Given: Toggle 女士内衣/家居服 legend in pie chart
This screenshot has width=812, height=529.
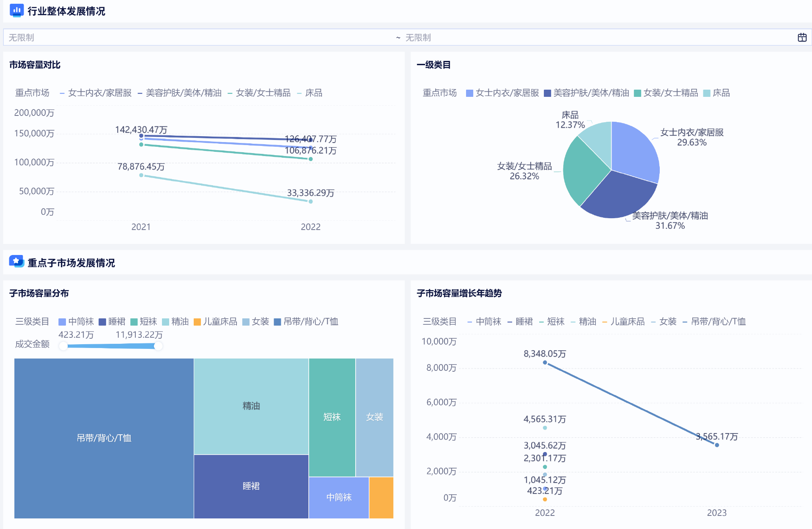Looking at the screenshot, I should point(502,93).
